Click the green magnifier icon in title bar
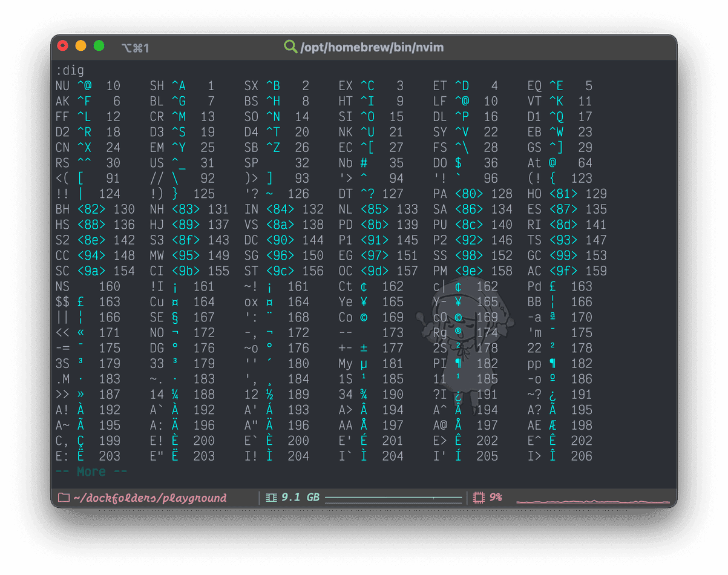Image resolution: width=728 pixels, height=575 pixels. [x=290, y=47]
